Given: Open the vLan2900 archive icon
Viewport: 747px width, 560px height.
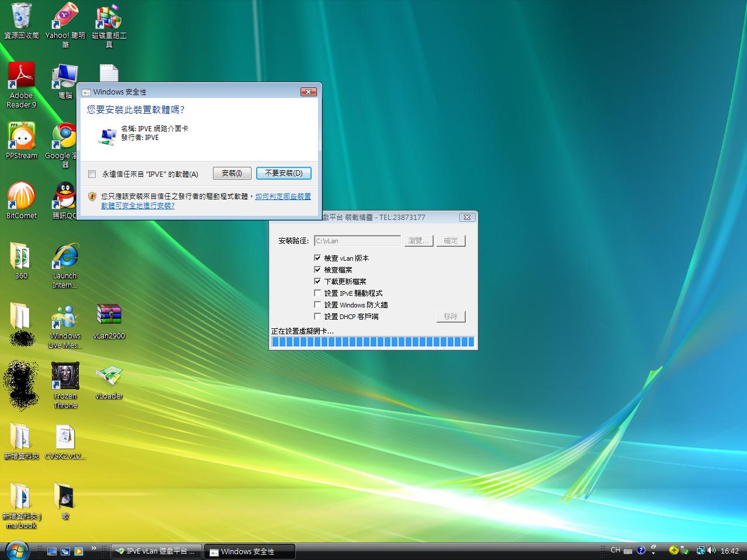Looking at the screenshot, I should (109, 316).
